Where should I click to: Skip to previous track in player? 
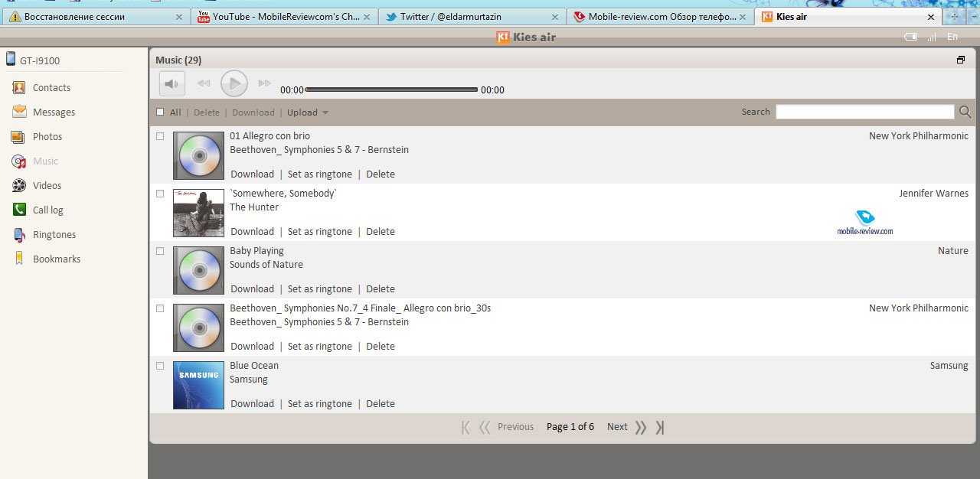tap(204, 83)
